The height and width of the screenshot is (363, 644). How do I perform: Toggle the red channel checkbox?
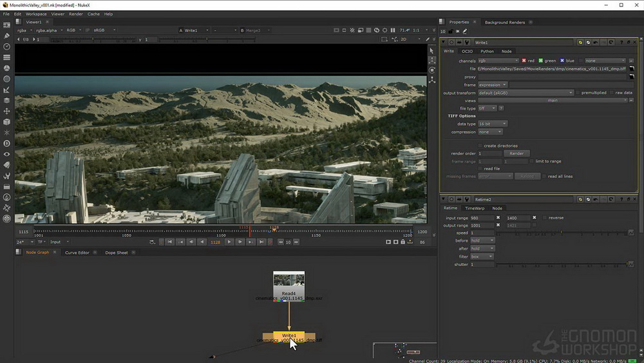pyautogui.click(x=524, y=61)
